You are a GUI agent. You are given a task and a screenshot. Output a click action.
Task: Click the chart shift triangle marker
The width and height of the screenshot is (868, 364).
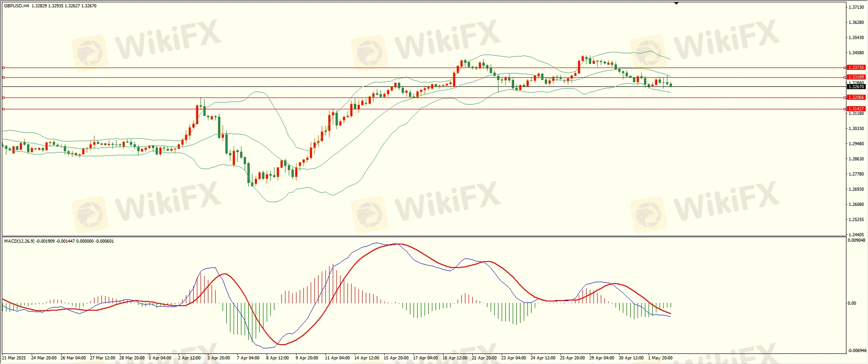point(676,3)
